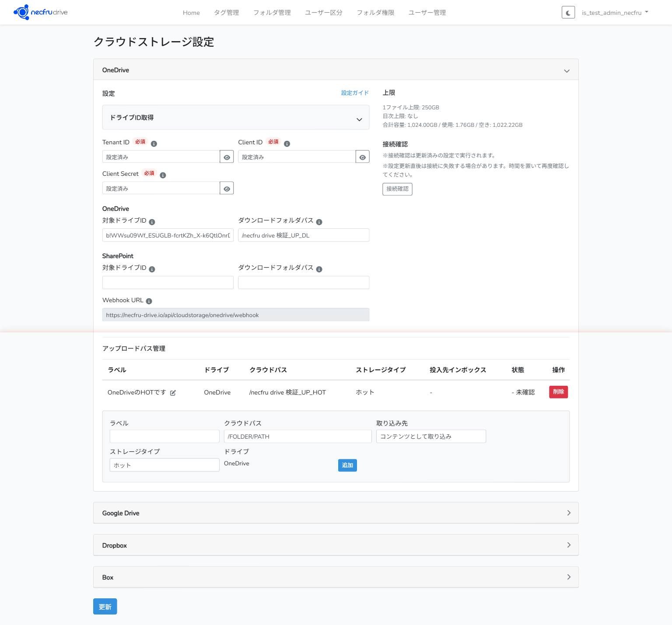
Task: Toggle dark mode moon icon
Action: pos(568,12)
